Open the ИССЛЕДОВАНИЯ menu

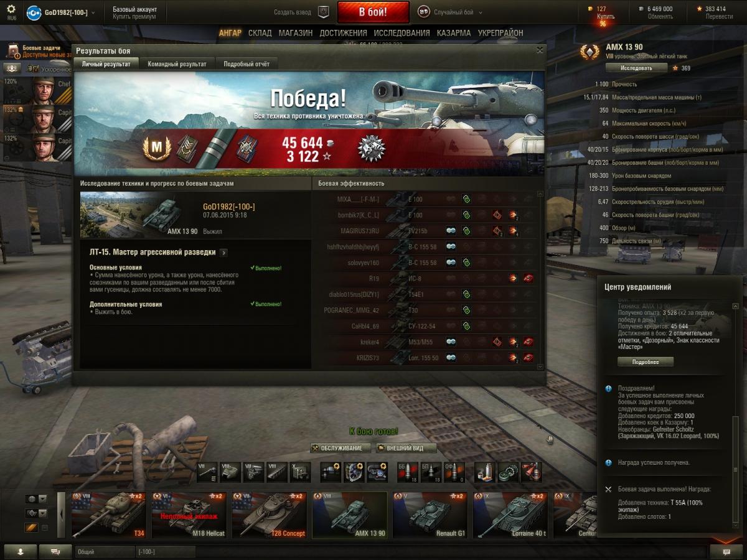402,33
